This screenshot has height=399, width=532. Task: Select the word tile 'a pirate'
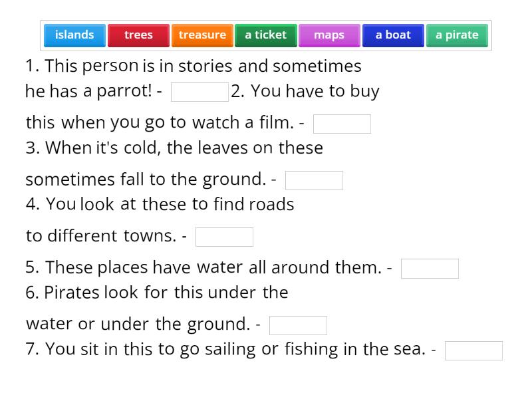[458, 35]
